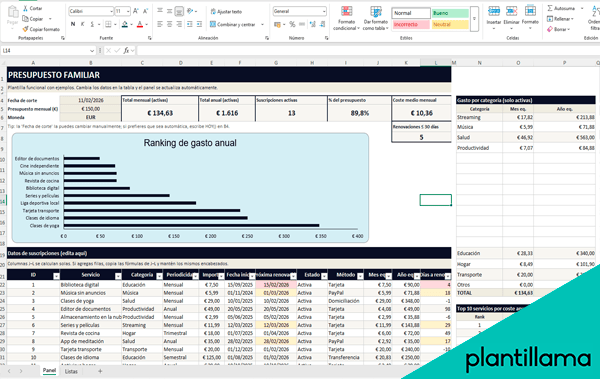
Task: Click the Copiar icon in Portapapeles
Action: coord(25,18)
